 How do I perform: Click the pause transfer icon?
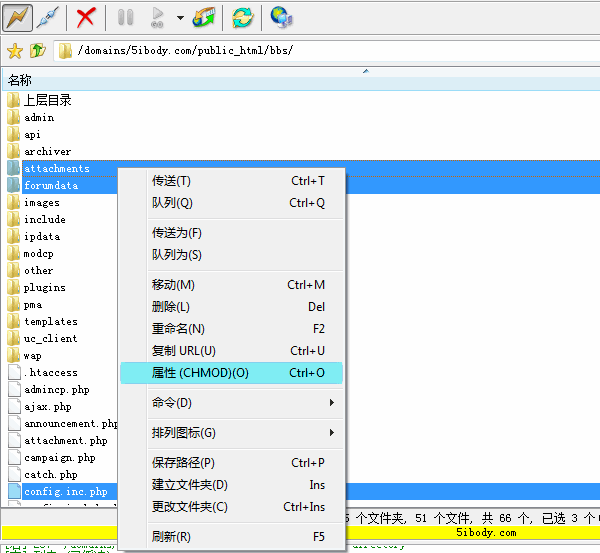click(x=126, y=17)
